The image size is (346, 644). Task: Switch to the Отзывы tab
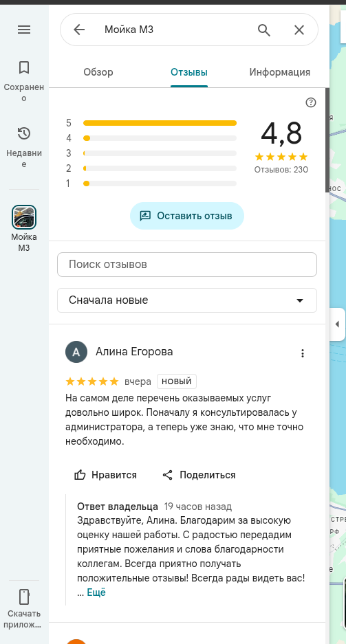[x=189, y=72]
